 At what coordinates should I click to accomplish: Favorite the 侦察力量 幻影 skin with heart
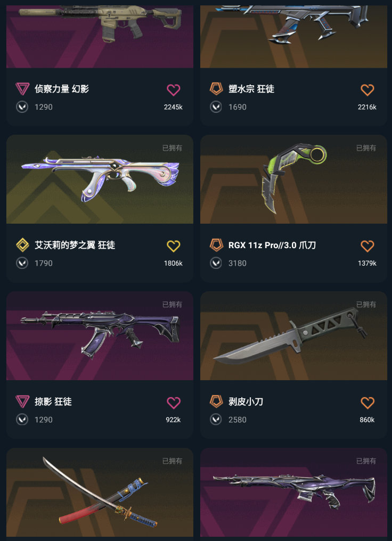click(x=173, y=89)
